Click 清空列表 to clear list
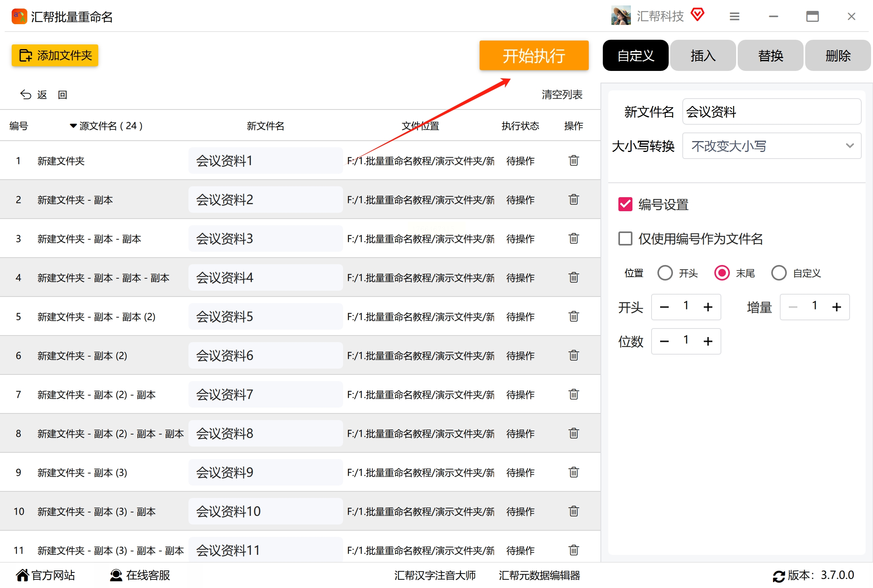The image size is (873, 588). (x=562, y=94)
